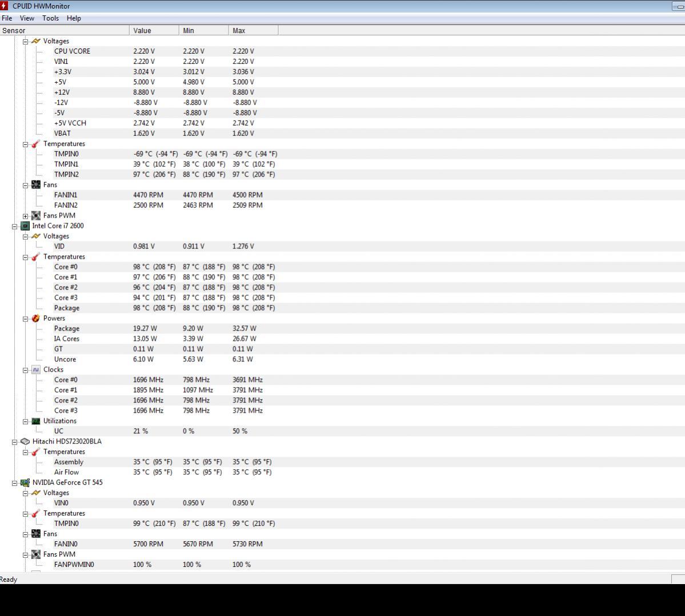Click the Fans PWM icon above FANPWMIN0
The image size is (685, 616).
coord(36,554)
